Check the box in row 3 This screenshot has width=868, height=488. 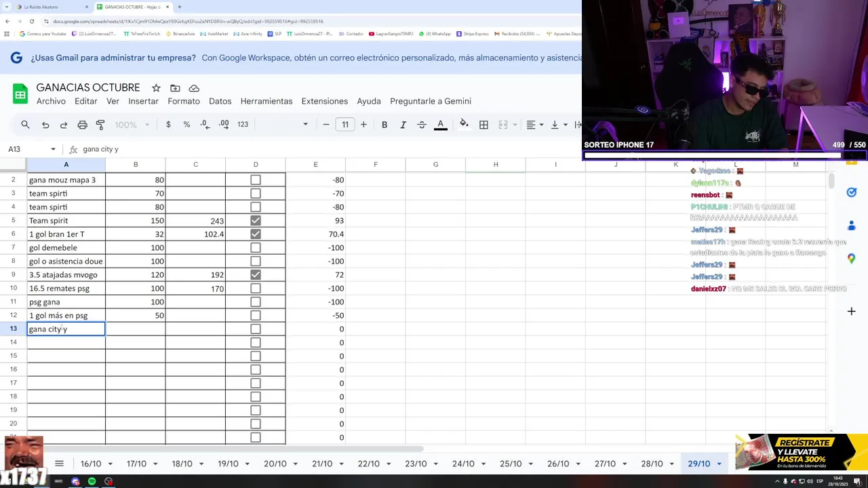pos(256,193)
